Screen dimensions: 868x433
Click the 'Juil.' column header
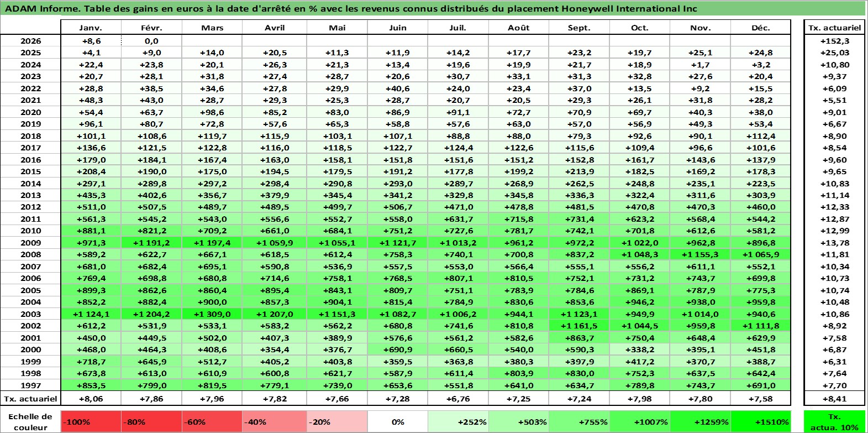(x=458, y=28)
